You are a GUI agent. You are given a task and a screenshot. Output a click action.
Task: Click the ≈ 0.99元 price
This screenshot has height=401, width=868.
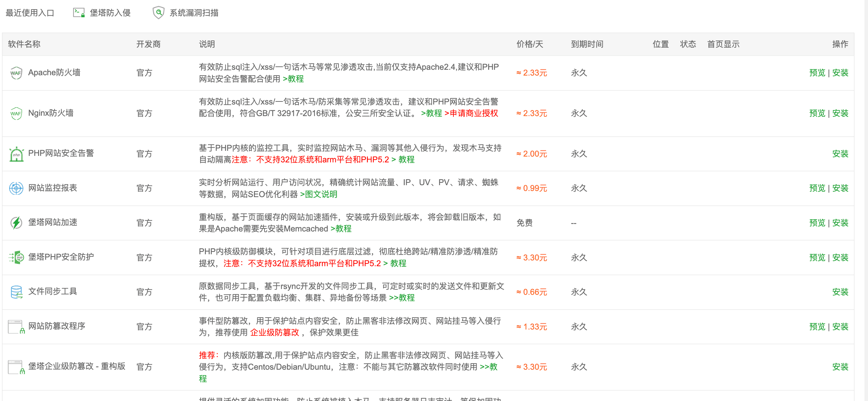click(532, 188)
